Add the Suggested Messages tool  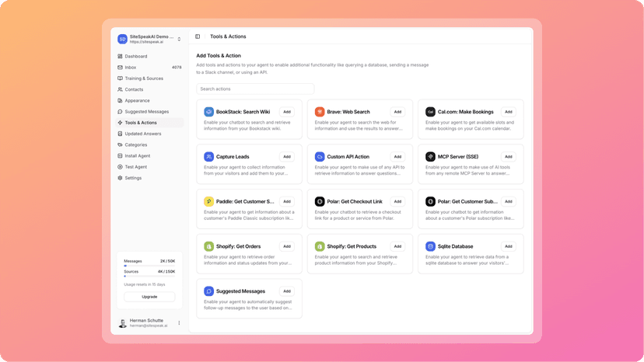coord(287,291)
